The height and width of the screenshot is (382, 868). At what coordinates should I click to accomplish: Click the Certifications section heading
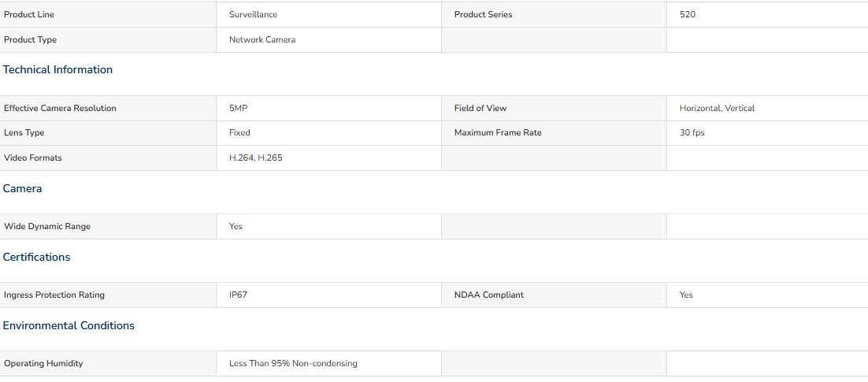tap(36, 257)
